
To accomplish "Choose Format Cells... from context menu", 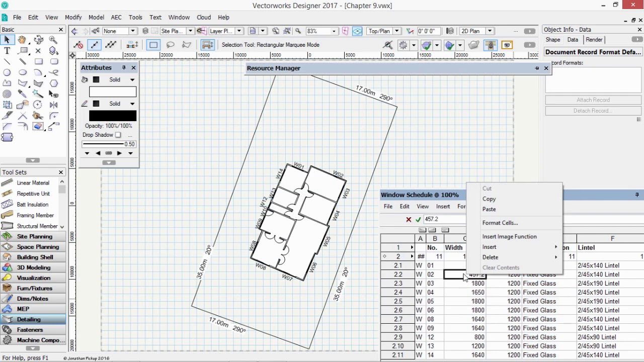I will pyautogui.click(x=500, y=223).
